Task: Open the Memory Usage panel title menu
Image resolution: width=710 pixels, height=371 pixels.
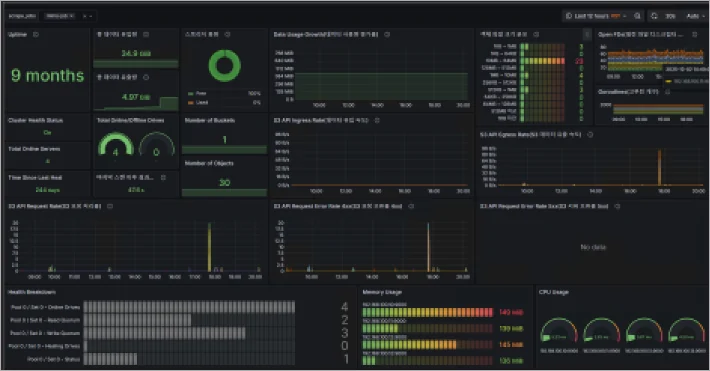Action: point(382,292)
